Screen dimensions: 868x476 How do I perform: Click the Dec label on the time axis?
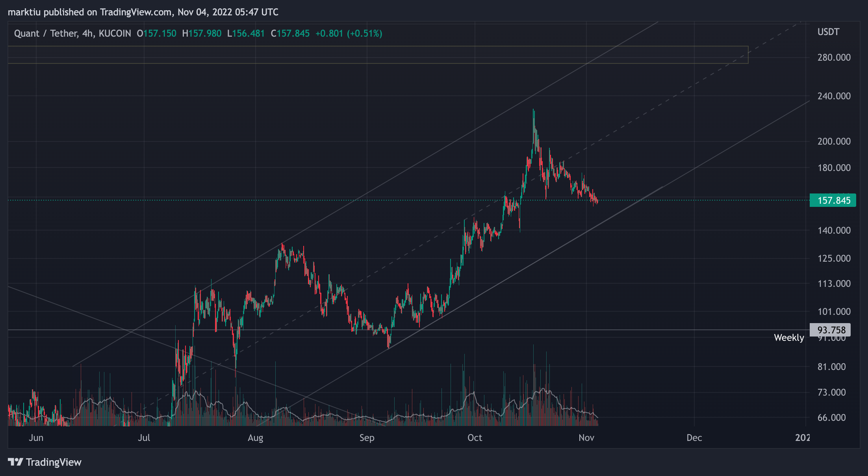click(694, 438)
